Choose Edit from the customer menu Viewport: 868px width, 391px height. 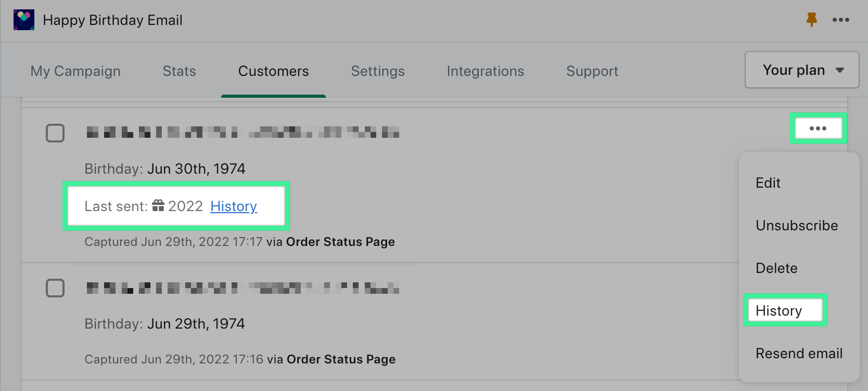tap(768, 183)
